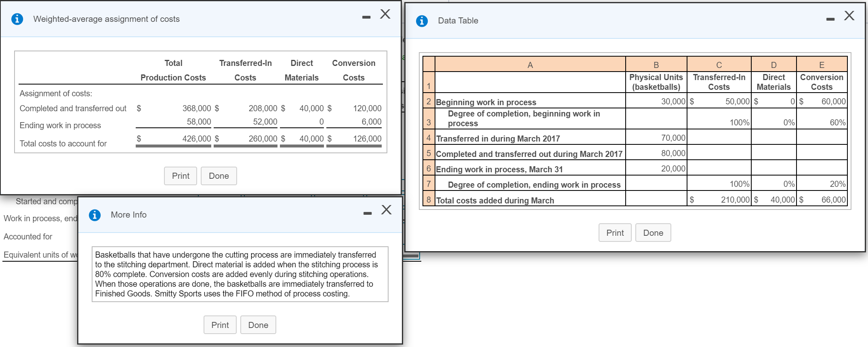
Task: Click the 58,000 ending WIP total value
Action: [199, 122]
